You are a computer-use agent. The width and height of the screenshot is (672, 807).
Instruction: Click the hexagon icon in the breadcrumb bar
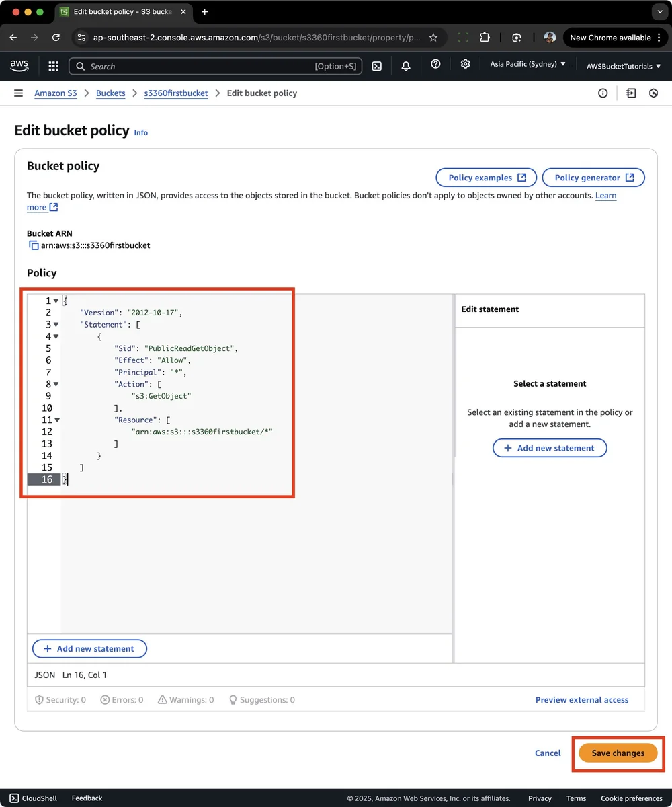(653, 93)
